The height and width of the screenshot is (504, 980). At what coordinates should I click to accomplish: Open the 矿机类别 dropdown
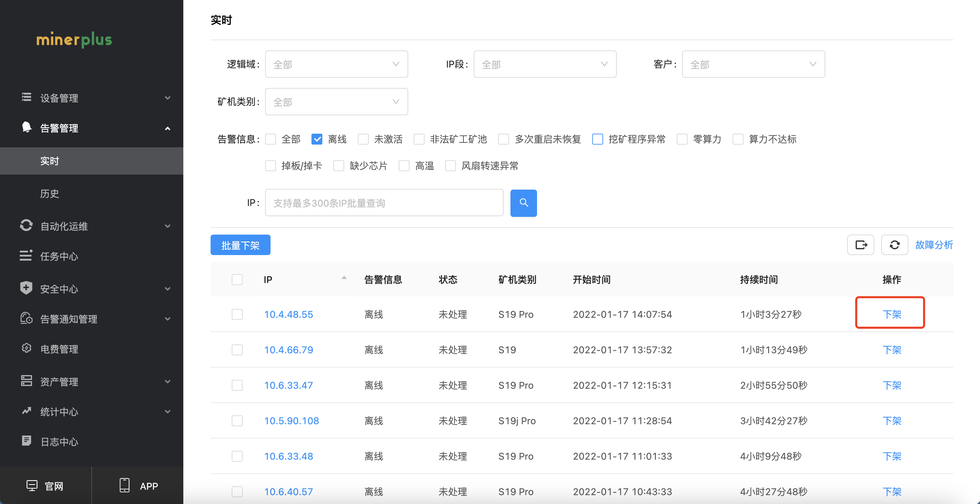click(336, 102)
